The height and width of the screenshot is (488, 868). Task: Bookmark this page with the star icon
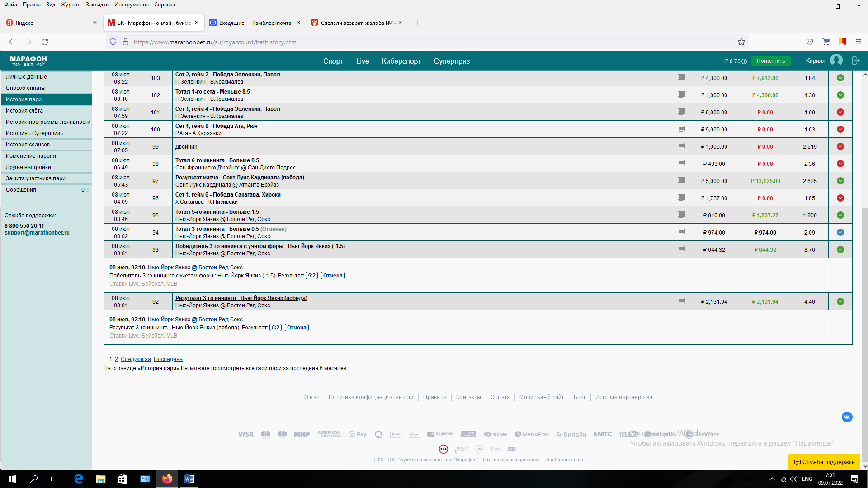(741, 42)
